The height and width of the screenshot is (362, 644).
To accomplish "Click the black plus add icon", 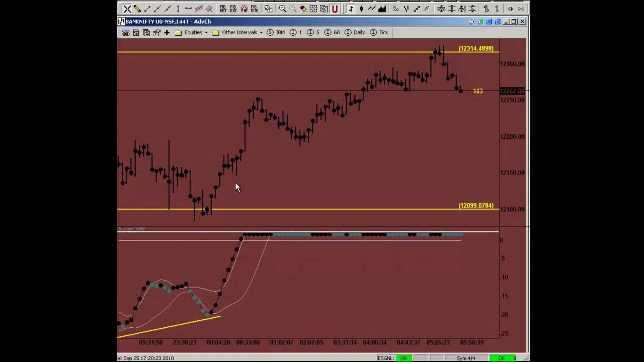I will tap(167, 32).
